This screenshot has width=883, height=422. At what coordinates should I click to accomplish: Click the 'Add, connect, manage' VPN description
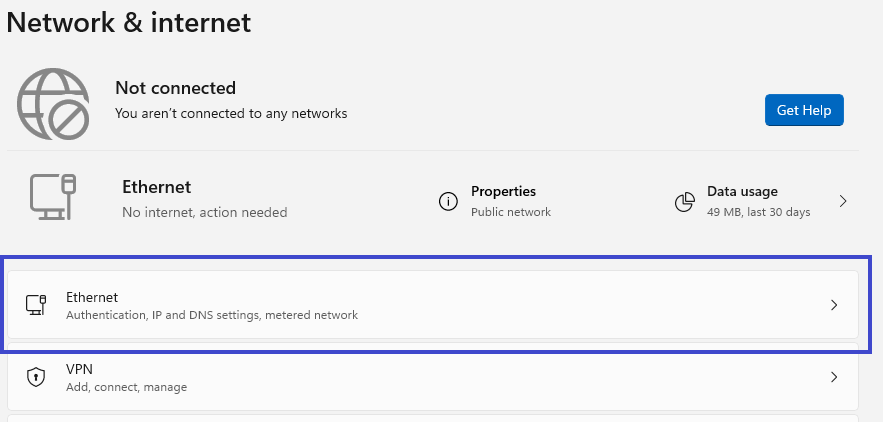(126, 387)
